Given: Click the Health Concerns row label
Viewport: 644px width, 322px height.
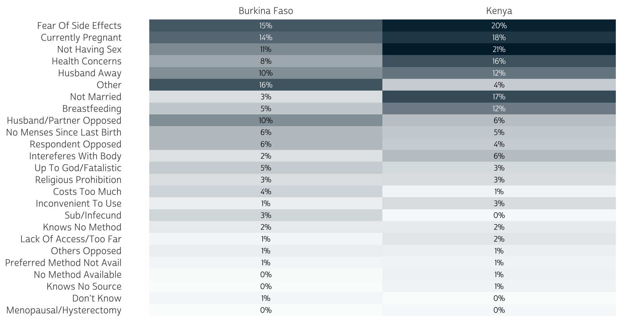Looking at the screenshot, I should (x=87, y=61).
